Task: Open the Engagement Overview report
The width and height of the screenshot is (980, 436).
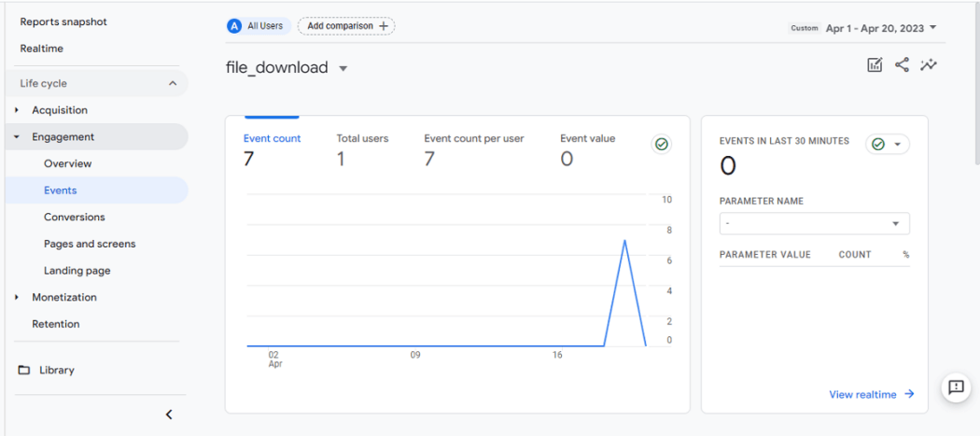Action: tap(67, 164)
